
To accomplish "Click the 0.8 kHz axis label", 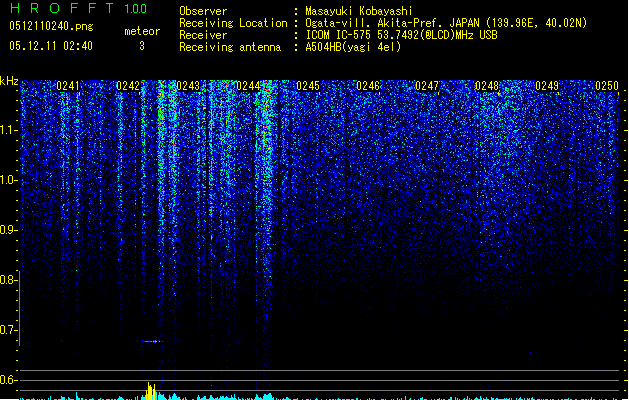I will tap(8, 280).
